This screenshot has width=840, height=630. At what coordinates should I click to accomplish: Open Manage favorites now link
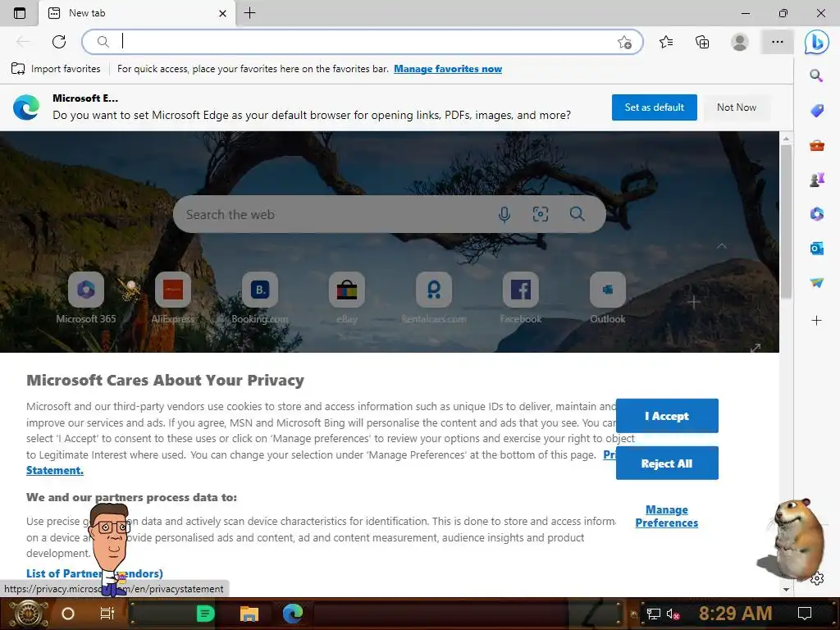pyautogui.click(x=448, y=69)
